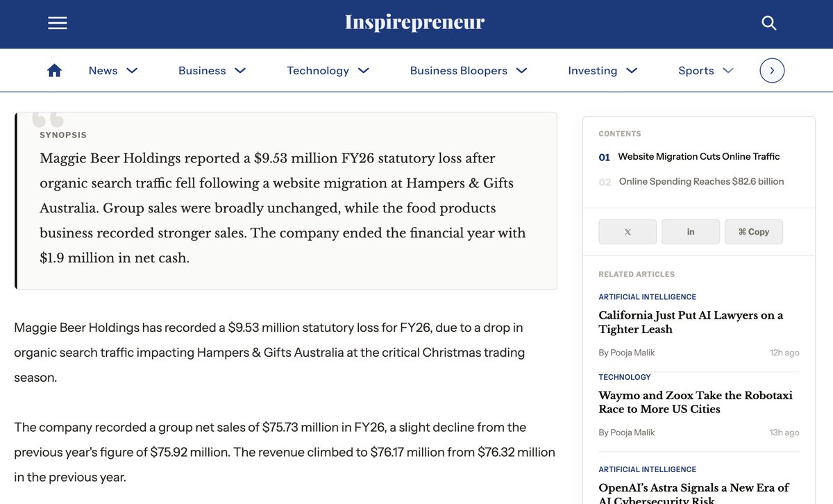Expand the Sports dropdown chevron
The width and height of the screenshot is (833, 504).
coord(728,71)
